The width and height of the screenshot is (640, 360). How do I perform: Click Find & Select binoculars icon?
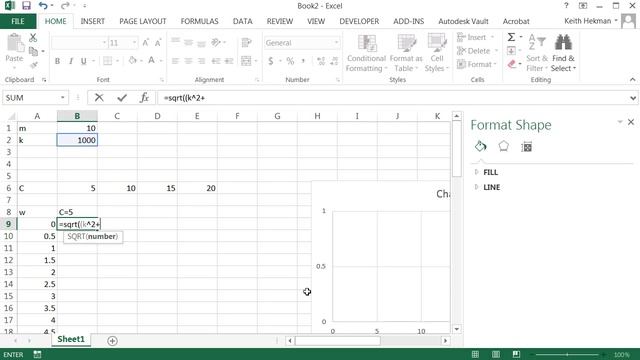[563, 43]
